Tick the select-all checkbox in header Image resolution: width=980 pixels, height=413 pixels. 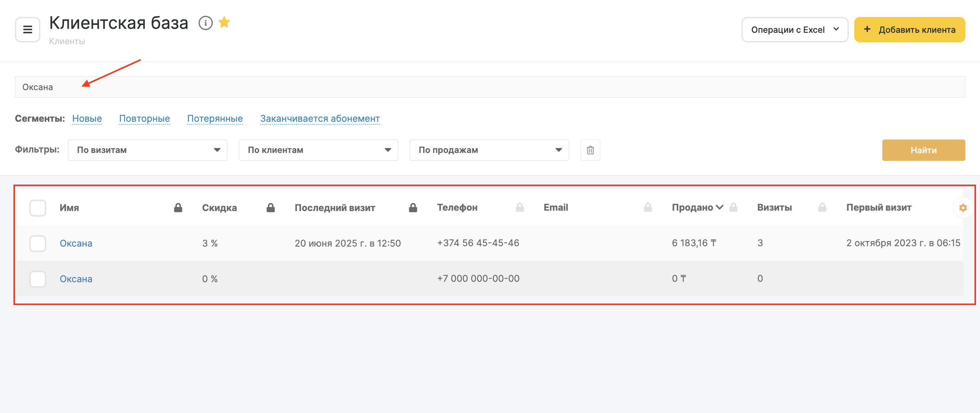tap(38, 208)
